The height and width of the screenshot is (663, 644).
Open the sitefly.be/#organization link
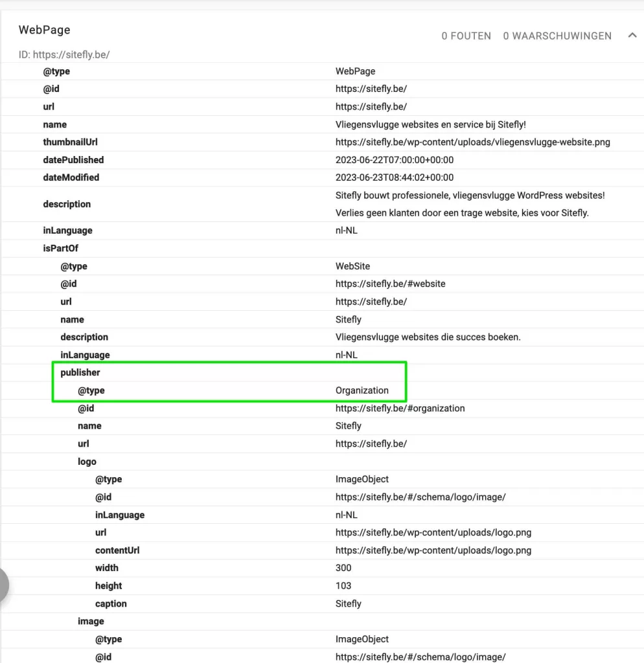(400, 408)
